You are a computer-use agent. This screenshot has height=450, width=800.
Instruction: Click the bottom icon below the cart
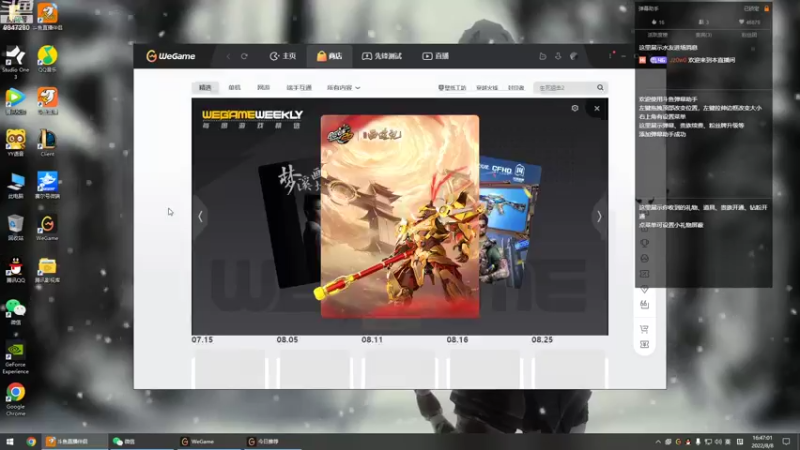click(644, 344)
